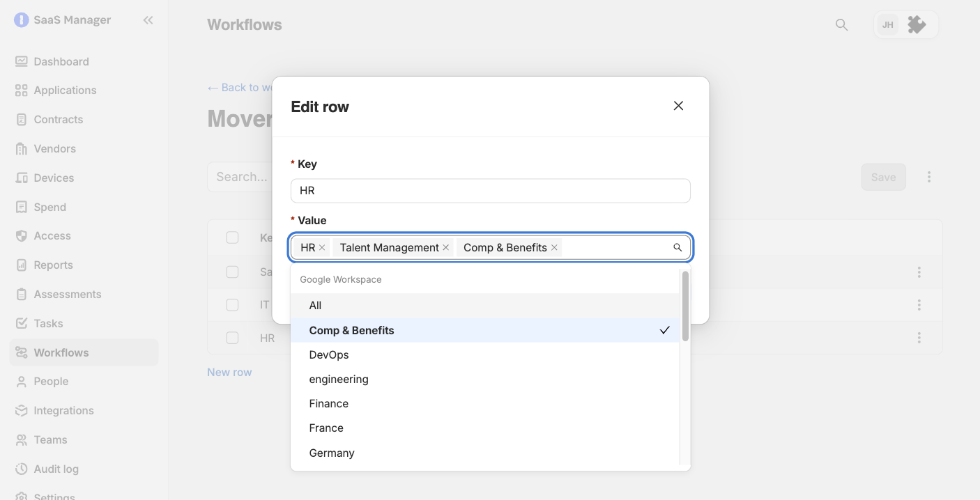Select DevOps option in dropdown

coord(485,355)
